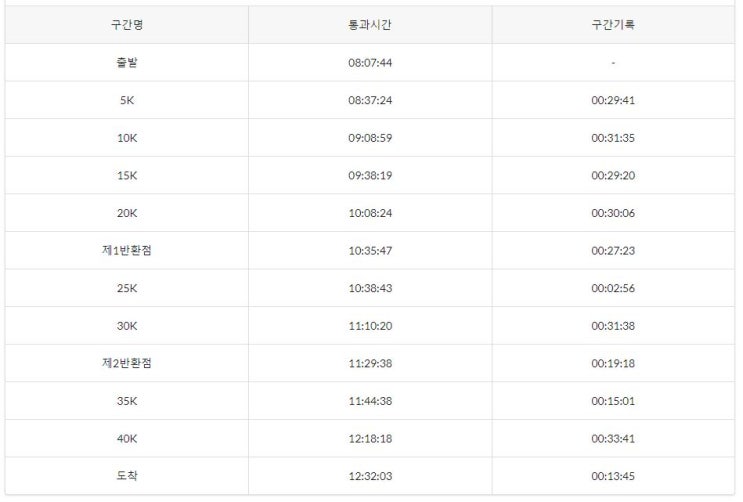
Task: Click the 통과시간 column header
Action: tap(370, 25)
